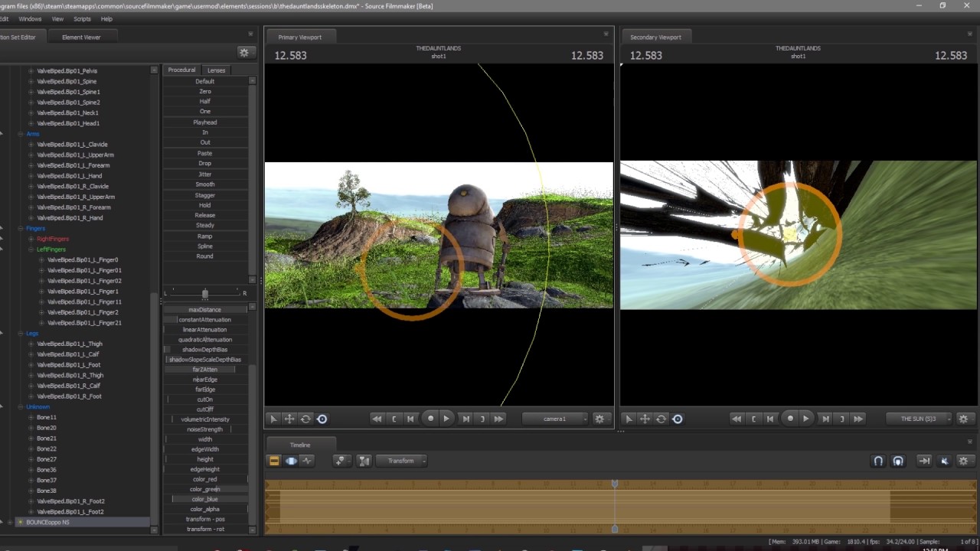Click the color_blue control slider

(205, 499)
